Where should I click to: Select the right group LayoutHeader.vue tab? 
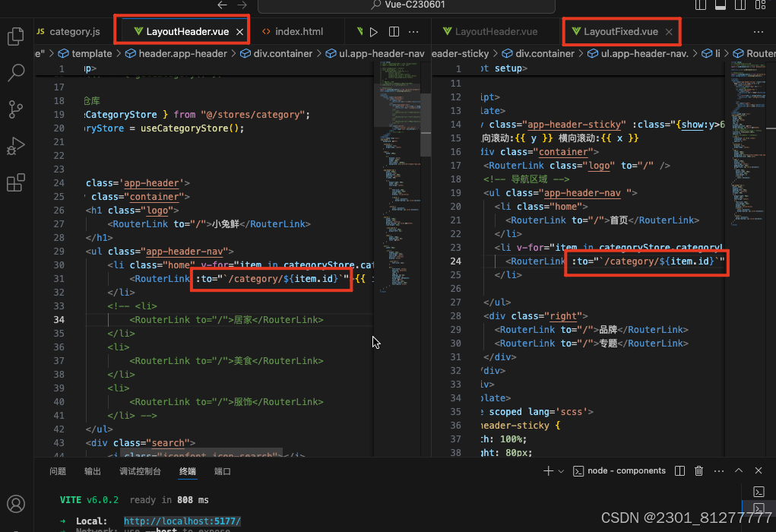490,32
